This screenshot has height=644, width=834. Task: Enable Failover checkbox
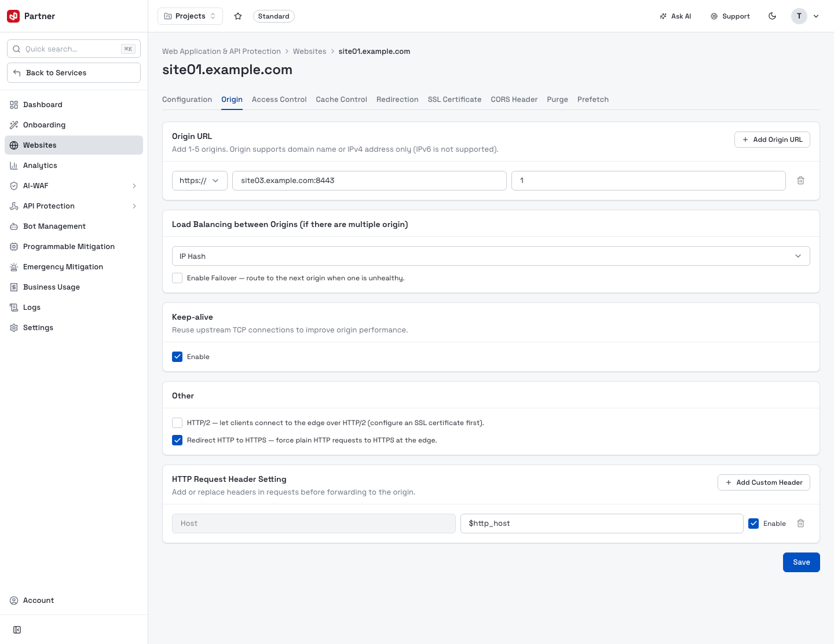click(x=177, y=278)
